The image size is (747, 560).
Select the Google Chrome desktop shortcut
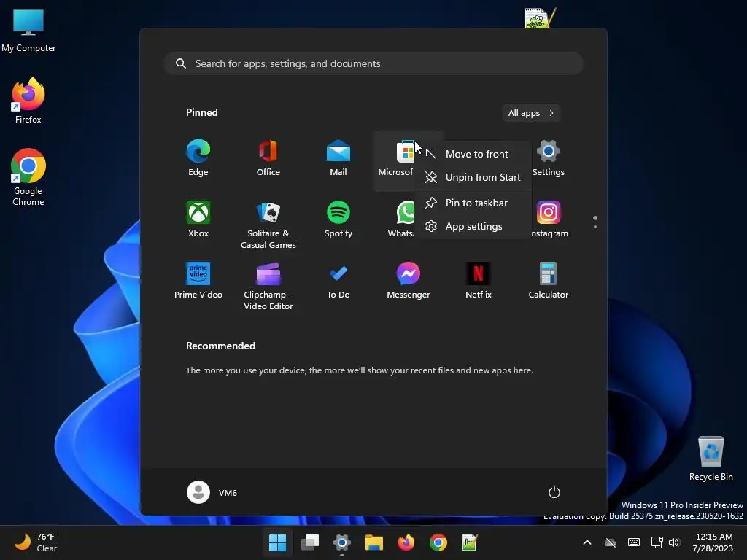point(28,177)
